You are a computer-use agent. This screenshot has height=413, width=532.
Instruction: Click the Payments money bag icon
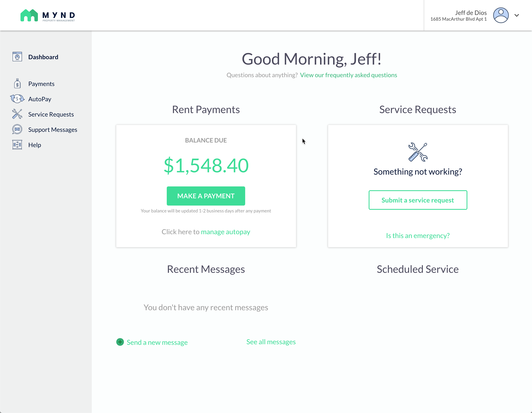pyautogui.click(x=17, y=84)
